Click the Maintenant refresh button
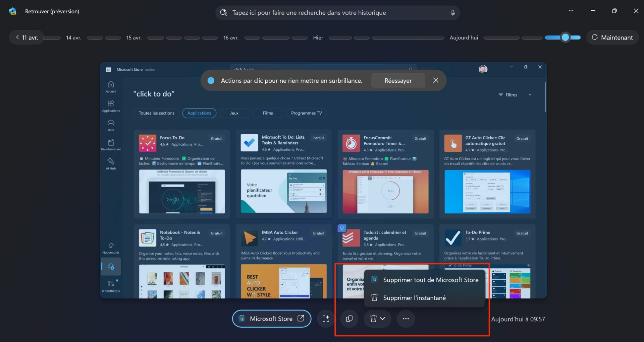 pos(612,38)
